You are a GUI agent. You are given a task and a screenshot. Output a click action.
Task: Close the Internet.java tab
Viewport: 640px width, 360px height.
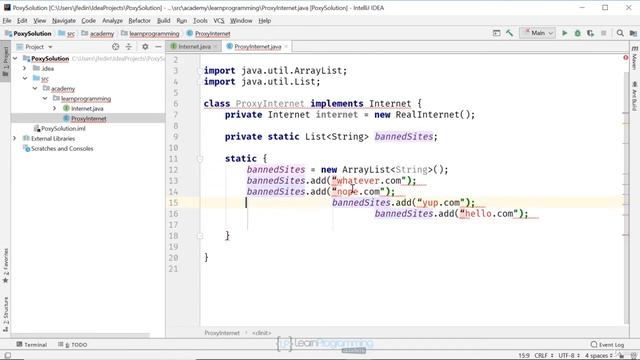216,47
